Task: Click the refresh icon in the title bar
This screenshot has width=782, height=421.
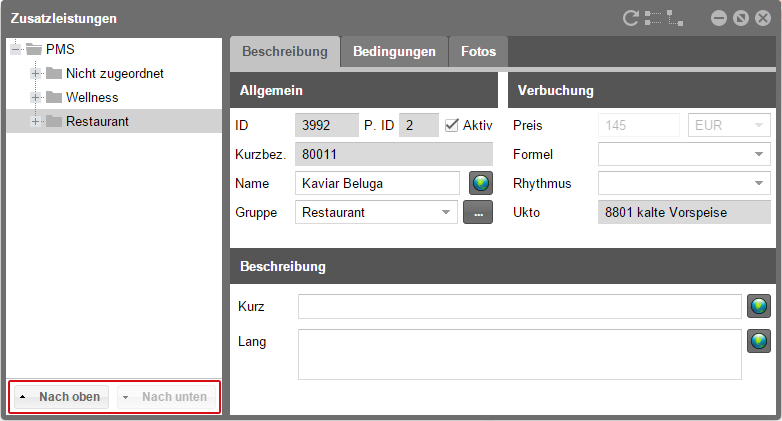Action: (x=630, y=18)
